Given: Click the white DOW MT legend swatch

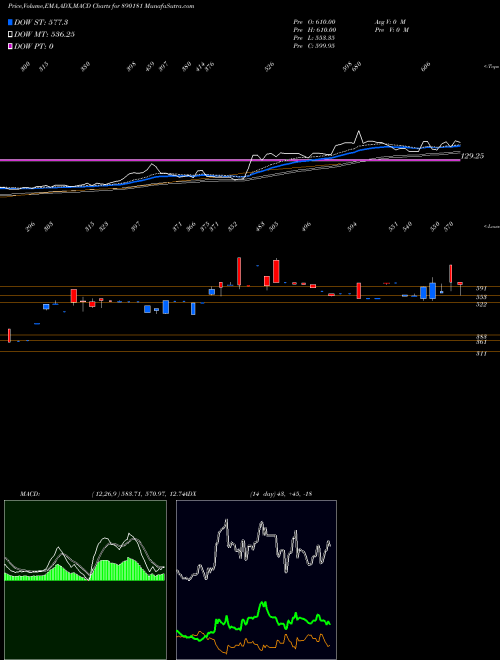Looking at the screenshot, I should (x=10, y=34).
